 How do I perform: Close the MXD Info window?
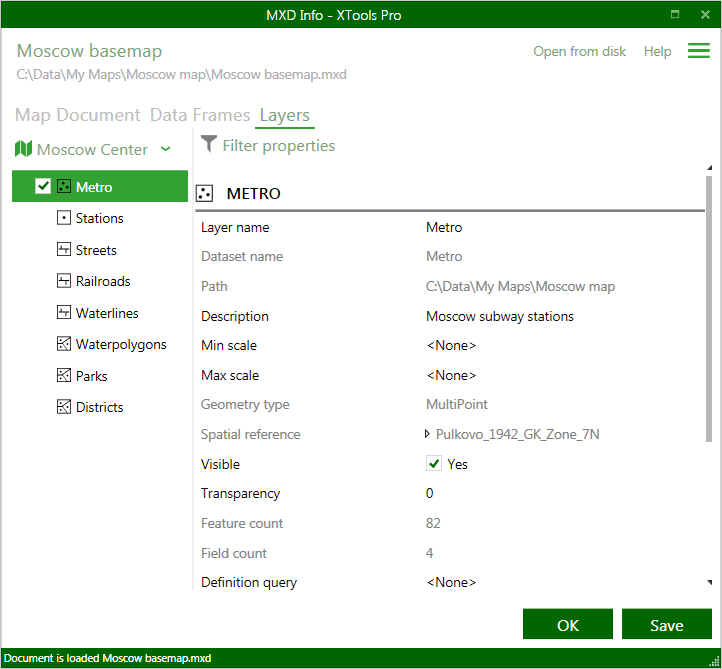(705, 14)
